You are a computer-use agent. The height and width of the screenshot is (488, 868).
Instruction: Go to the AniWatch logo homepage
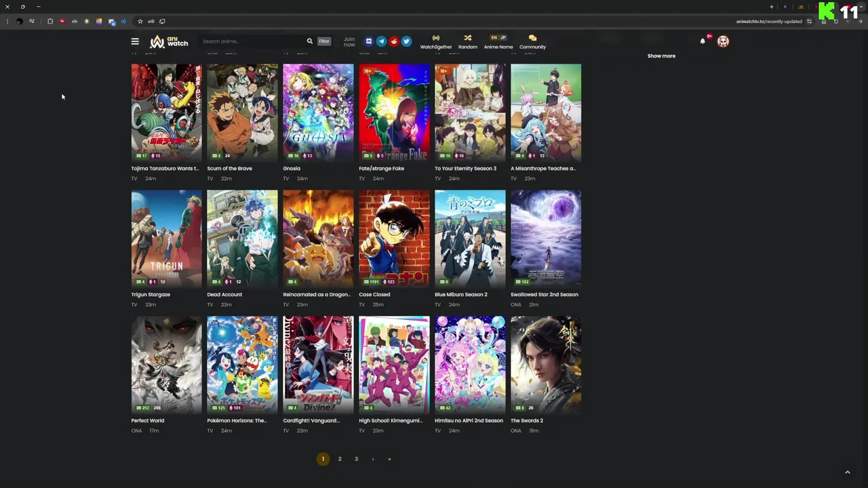[x=169, y=41]
